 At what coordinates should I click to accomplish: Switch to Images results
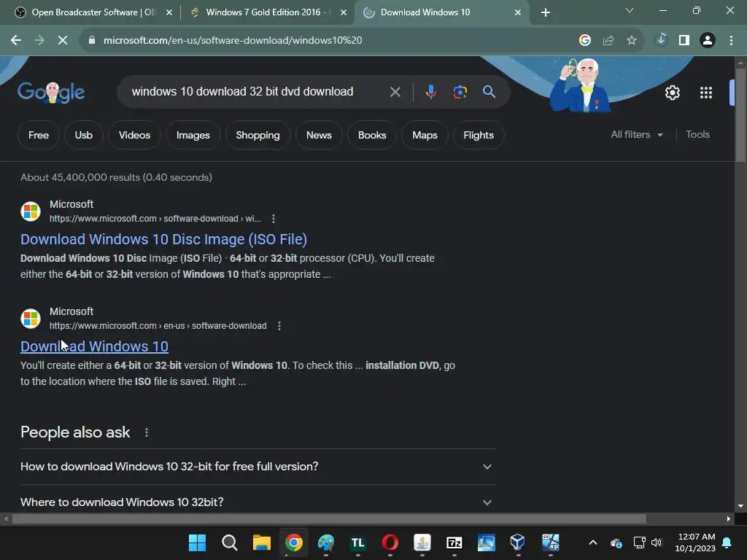[193, 135]
